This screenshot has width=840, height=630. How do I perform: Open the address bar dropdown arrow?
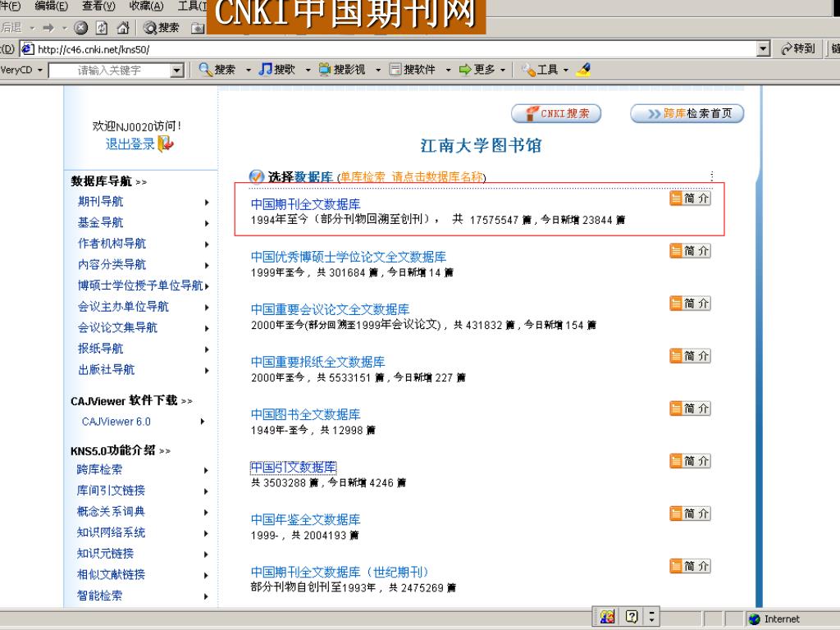[764, 48]
